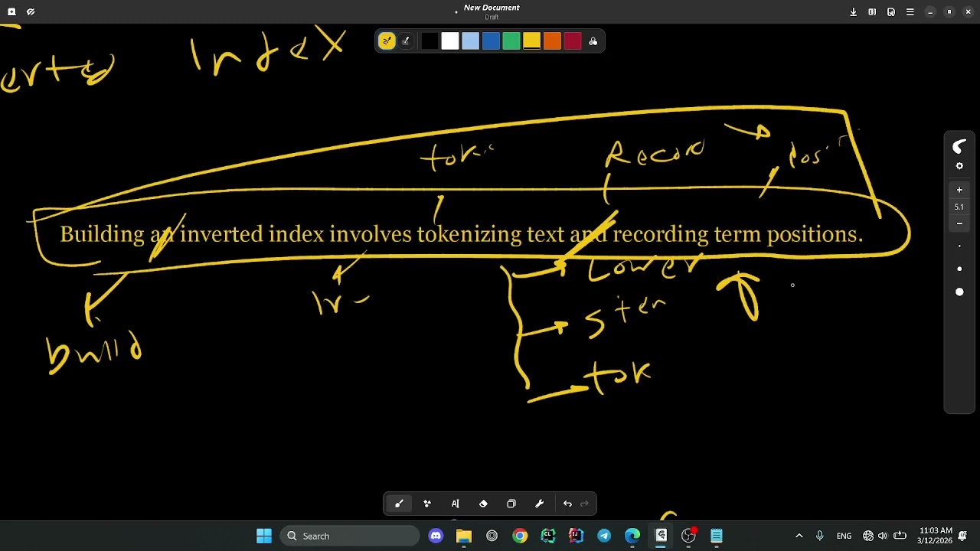
Task: Open brush style selector in sidebar
Action: (x=959, y=147)
